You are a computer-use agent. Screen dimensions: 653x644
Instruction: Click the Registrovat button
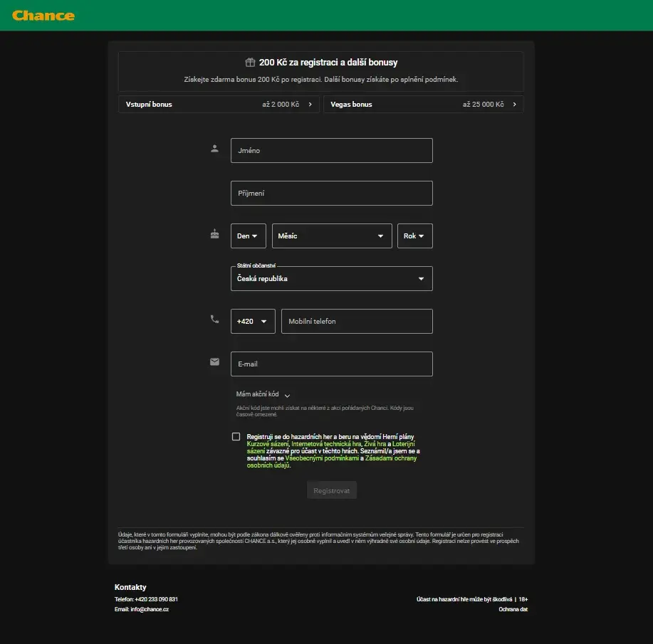pos(332,491)
